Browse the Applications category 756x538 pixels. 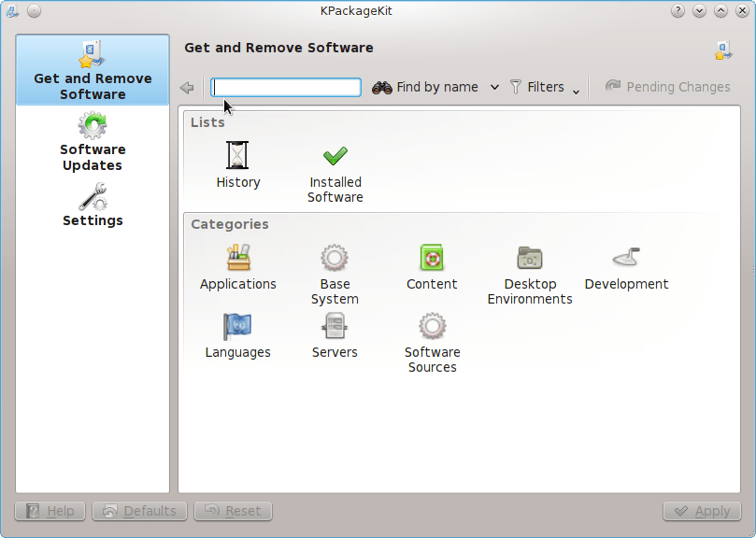coord(237,267)
